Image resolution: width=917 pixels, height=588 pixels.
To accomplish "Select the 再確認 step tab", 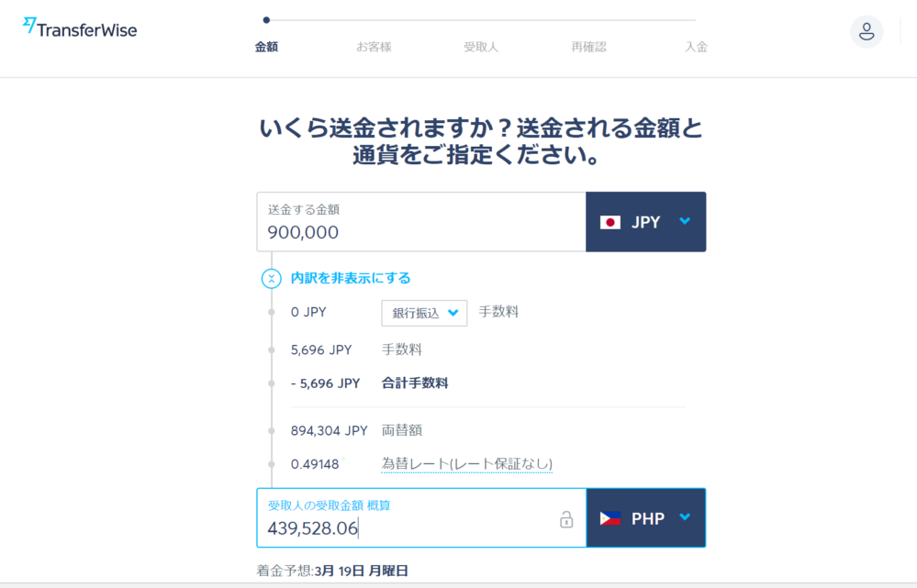I will coord(588,47).
